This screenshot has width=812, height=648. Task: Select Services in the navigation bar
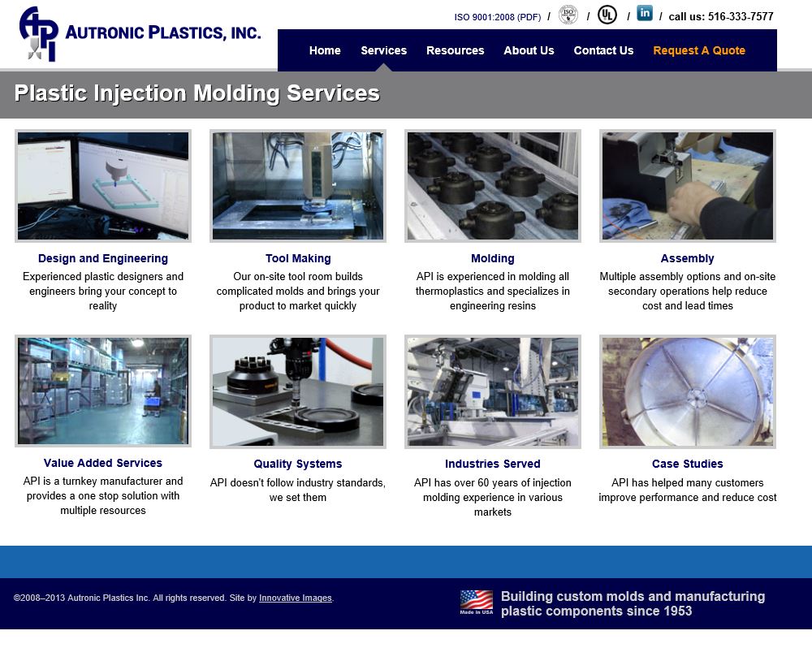tap(383, 50)
